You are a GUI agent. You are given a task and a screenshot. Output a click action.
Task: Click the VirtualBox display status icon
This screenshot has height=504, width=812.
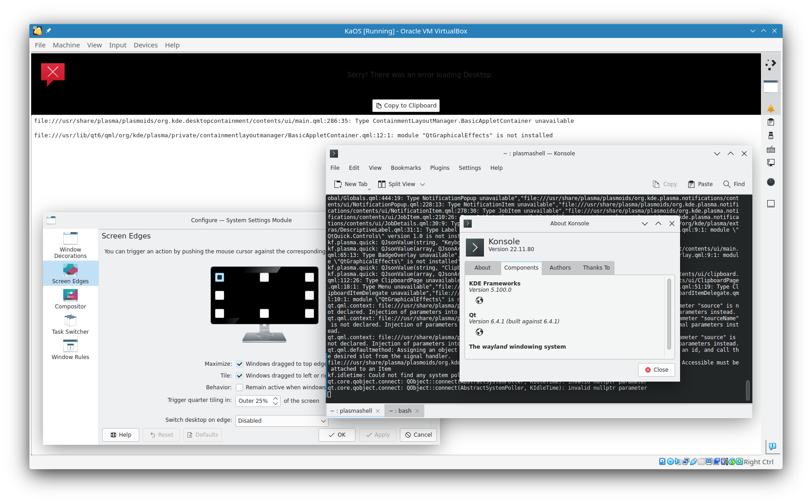(x=709, y=462)
